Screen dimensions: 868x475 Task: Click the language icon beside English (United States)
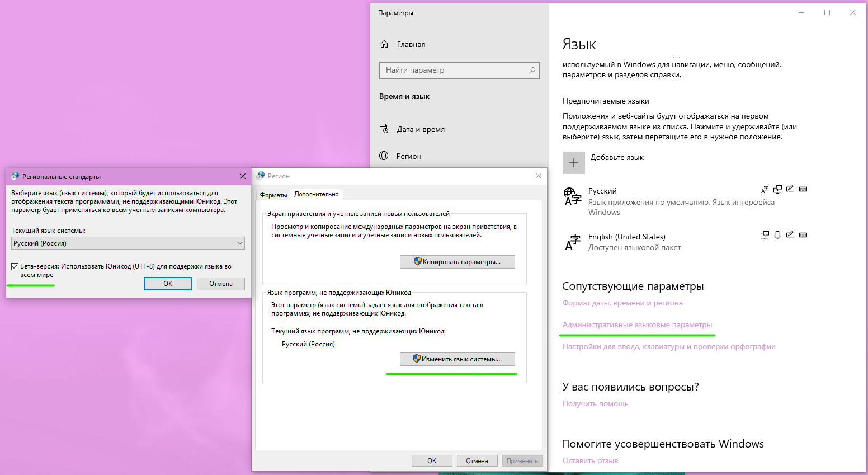(x=573, y=243)
